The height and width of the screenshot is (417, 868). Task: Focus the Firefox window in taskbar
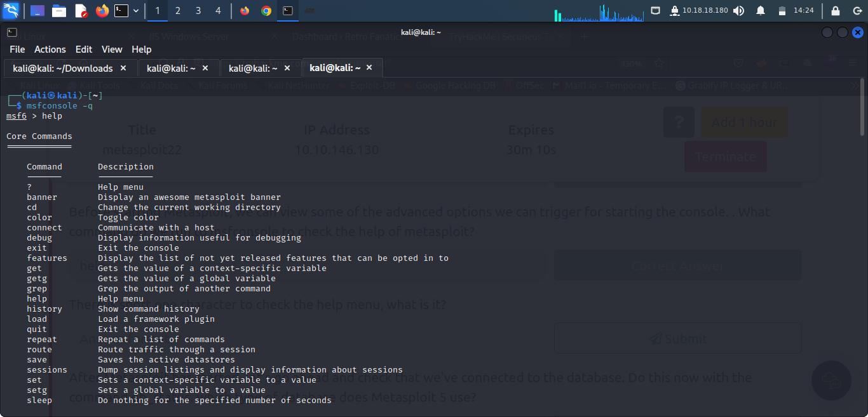(245, 11)
